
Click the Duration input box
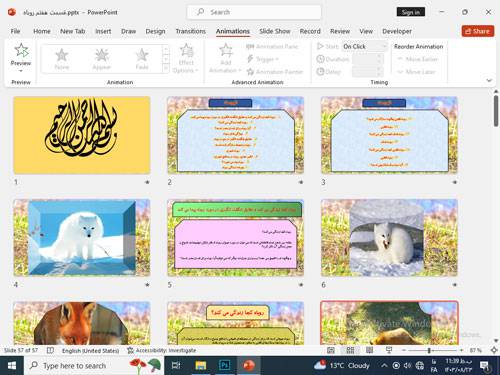coord(367,59)
